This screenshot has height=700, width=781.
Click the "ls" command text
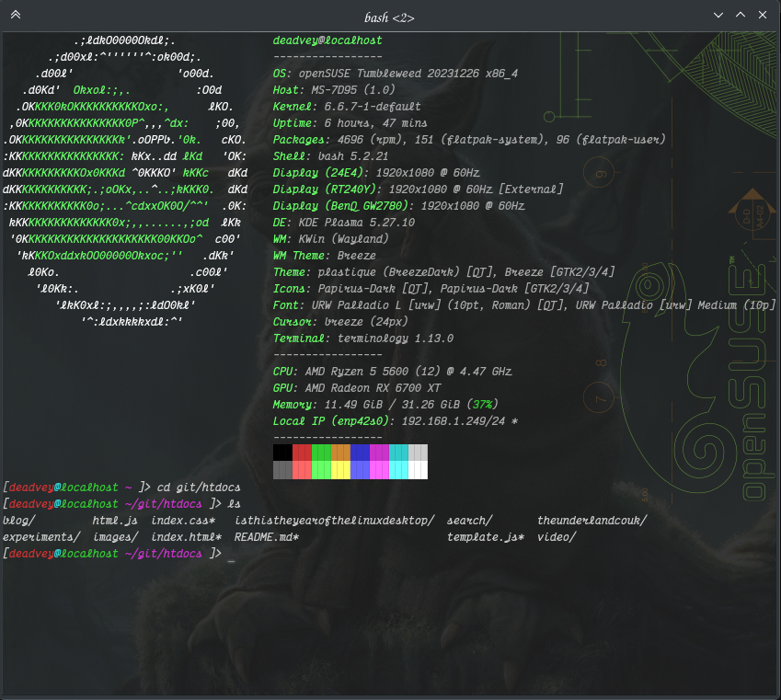234,504
